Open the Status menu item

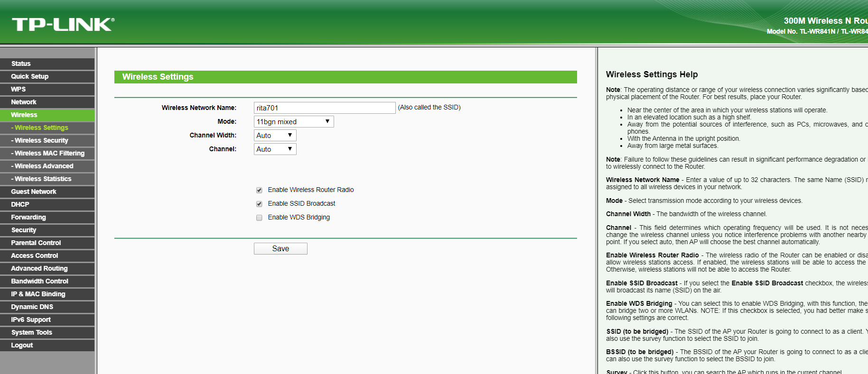[47, 64]
